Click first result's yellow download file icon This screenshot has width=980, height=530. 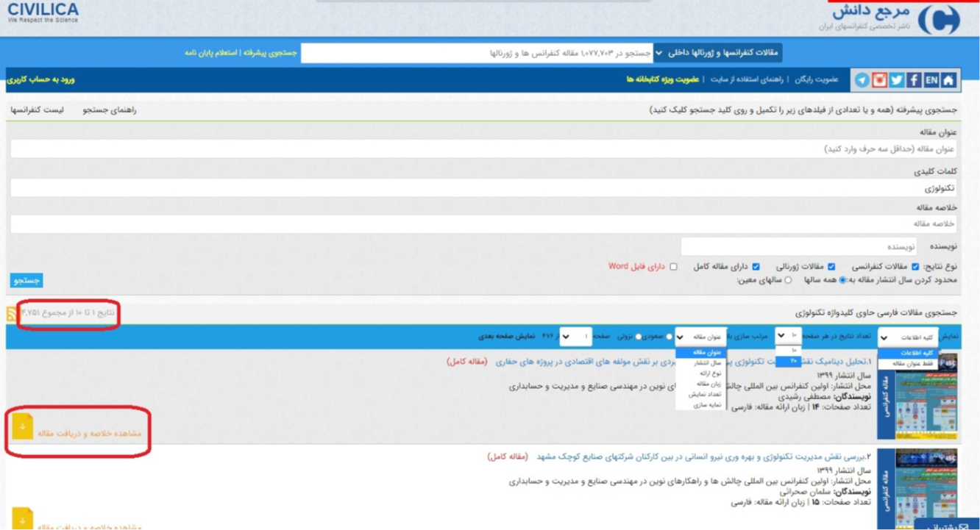tap(22, 426)
